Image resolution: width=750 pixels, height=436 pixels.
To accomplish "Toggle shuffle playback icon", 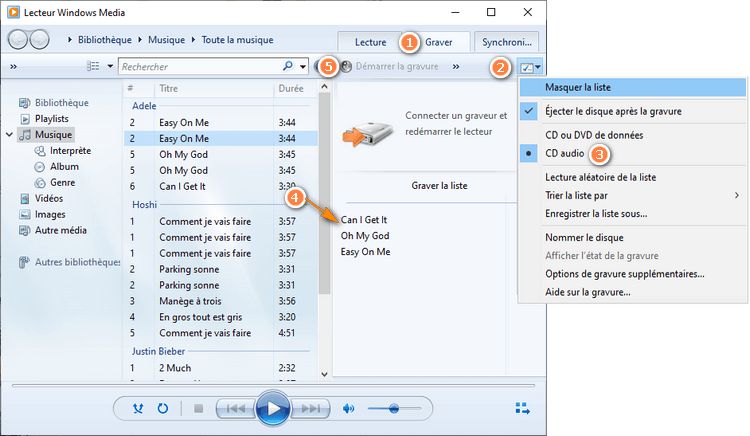I will click(138, 408).
